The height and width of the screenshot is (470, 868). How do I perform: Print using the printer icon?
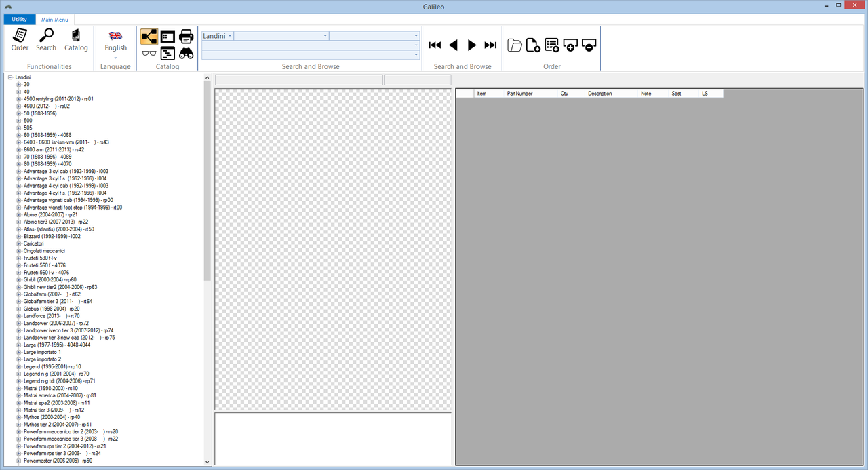[186, 37]
